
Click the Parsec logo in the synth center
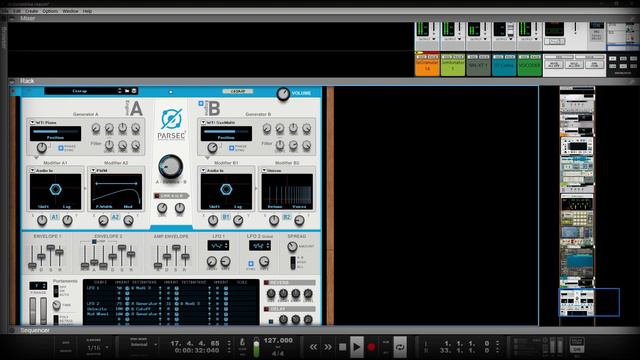coord(171,124)
